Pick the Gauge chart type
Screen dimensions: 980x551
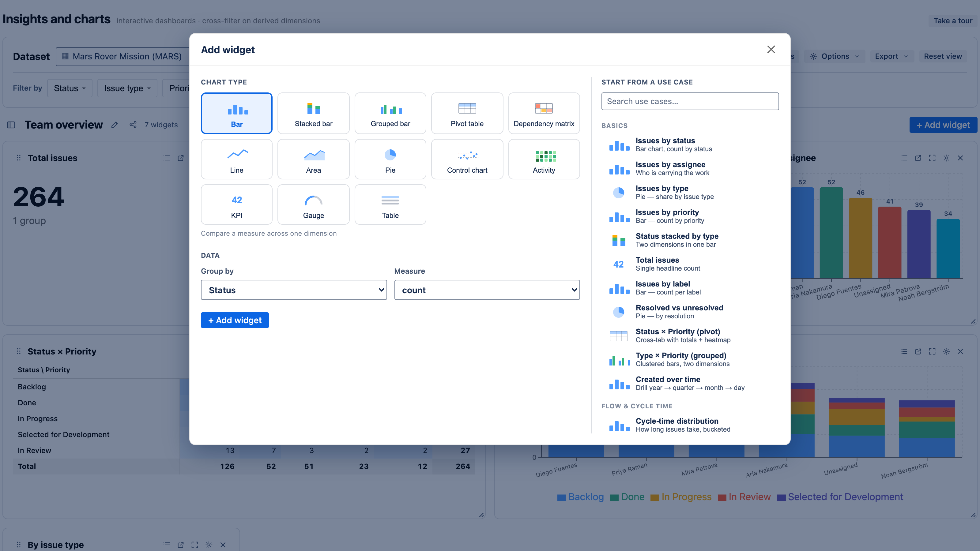[313, 204]
